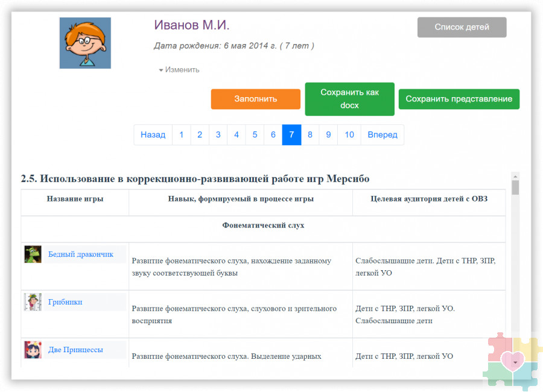Click the name heading Иванов М.И.
This screenshot has width=543, height=392.
point(192,25)
